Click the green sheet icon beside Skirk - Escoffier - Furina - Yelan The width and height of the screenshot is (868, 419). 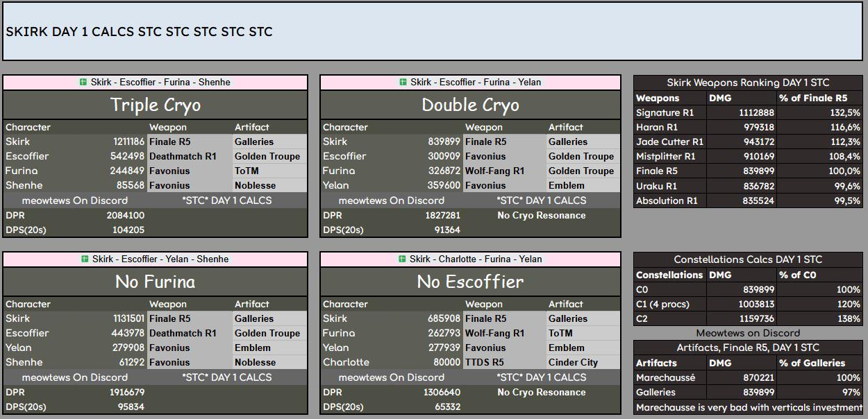coord(403,83)
